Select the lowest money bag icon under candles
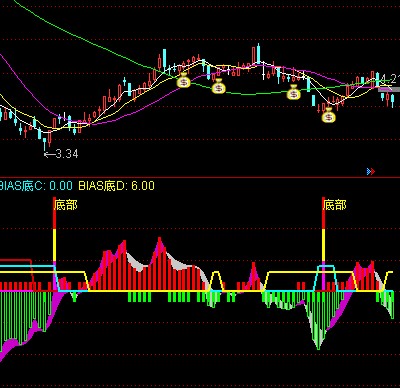The image size is (400, 388). tap(329, 115)
